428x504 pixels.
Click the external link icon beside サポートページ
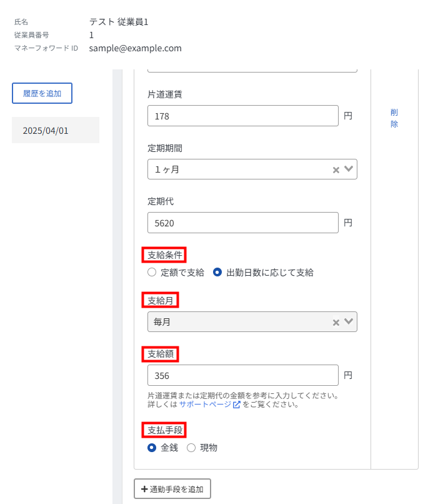pyautogui.click(x=236, y=405)
